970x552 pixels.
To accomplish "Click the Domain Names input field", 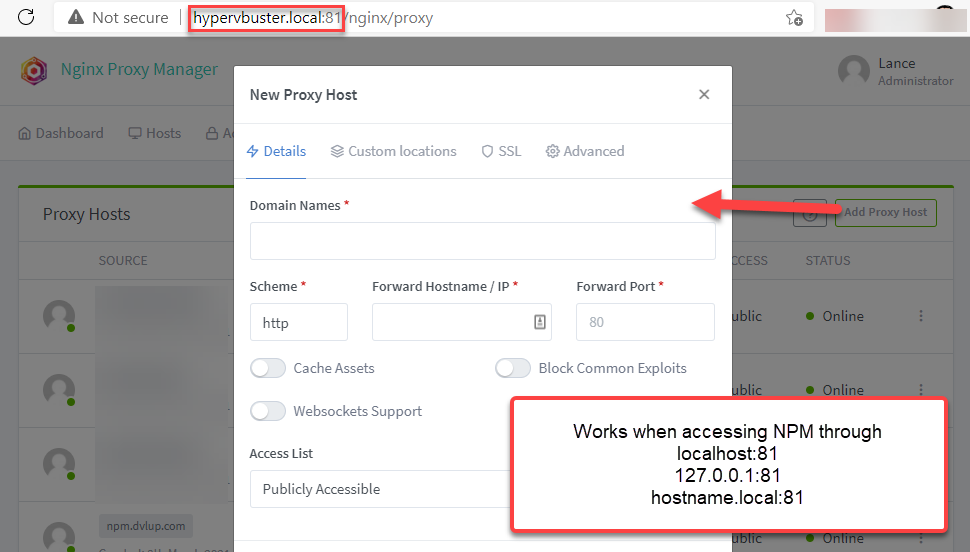I will [x=483, y=241].
